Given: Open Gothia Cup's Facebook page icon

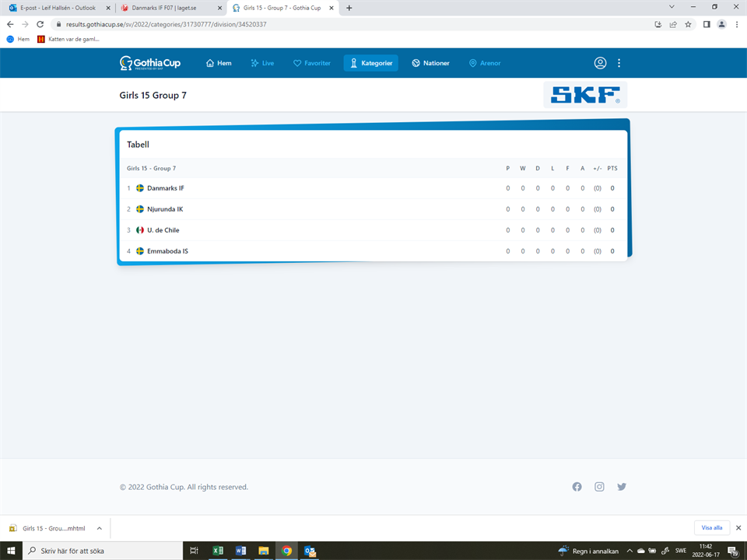Looking at the screenshot, I should [x=577, y=487].
